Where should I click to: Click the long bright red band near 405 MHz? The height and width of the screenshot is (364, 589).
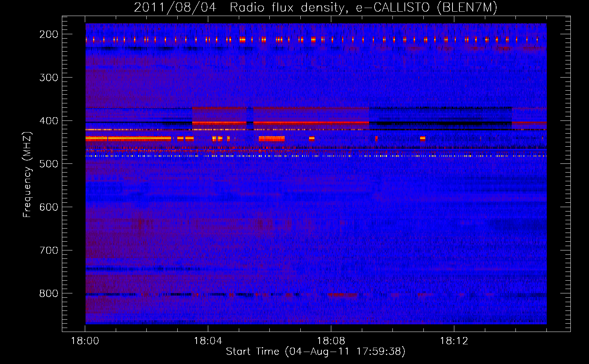(x=311, y=123)
